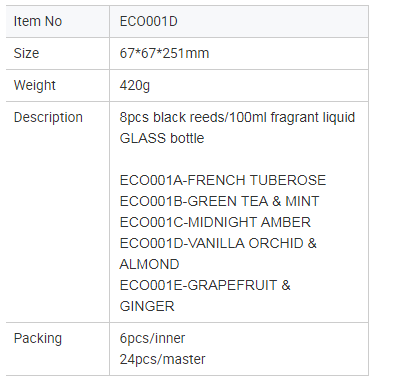
Task: Click the GINGER text line
Action: (147, 306)
